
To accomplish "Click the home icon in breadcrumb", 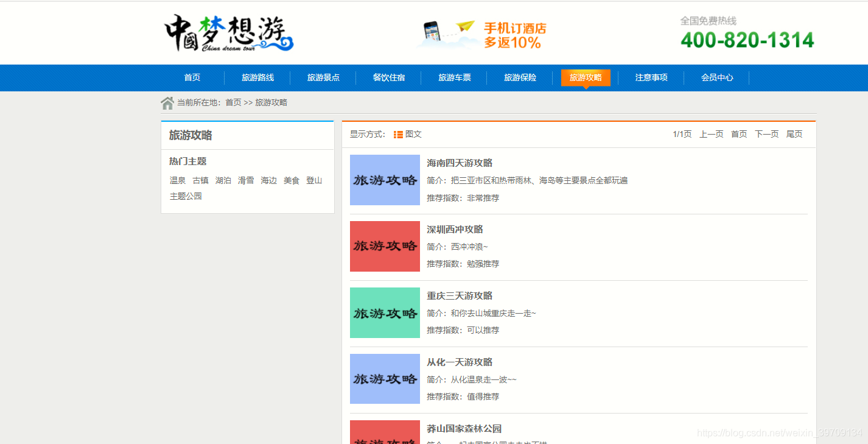I will pyautogui.click(x=167, y=103).
